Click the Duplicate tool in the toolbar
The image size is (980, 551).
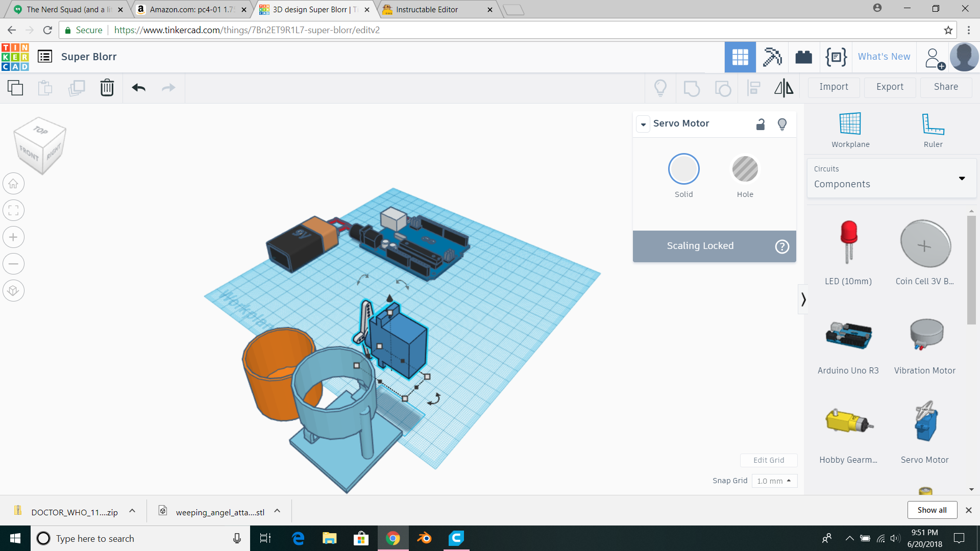coord(77,88)
